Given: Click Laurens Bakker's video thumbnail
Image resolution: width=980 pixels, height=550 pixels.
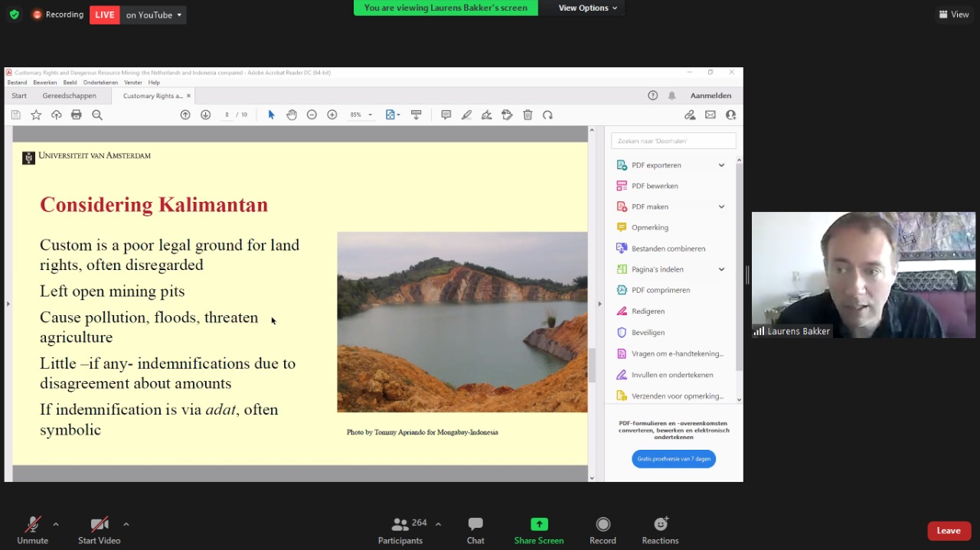Looking at the screenshot, I should 863,275.
